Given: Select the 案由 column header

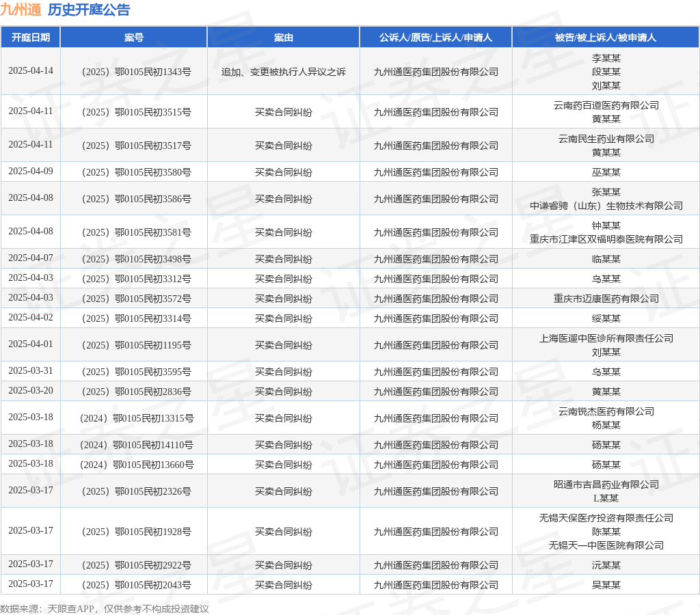Looking at the screenshot, I should tap(284, 38).
